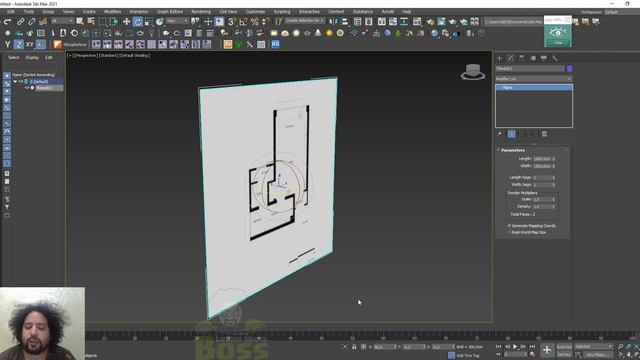640x360 pixels.
Task: Toggle the Percent Snap icon
Action: (255, 22)
